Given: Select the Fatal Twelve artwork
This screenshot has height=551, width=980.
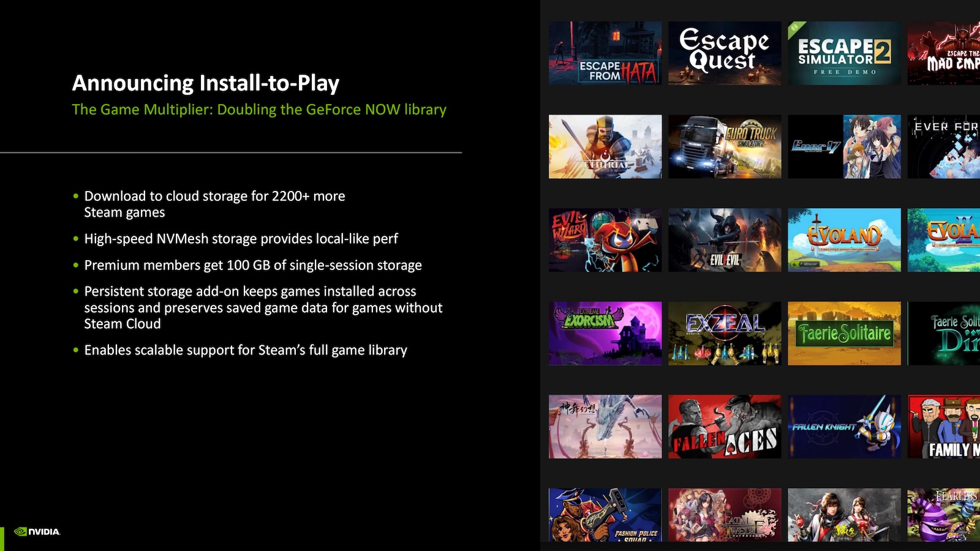Looking at the screenshot, I should click(x=724, y=517).
